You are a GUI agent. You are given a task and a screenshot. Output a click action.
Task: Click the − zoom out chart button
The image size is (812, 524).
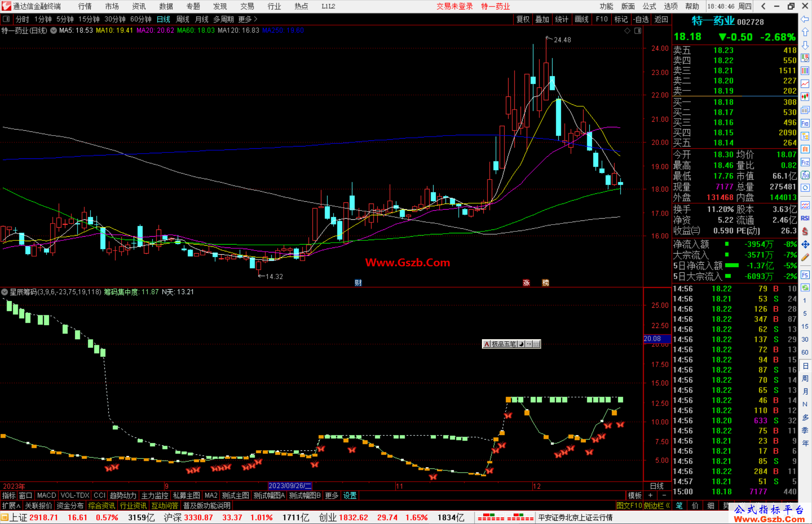coord(664,495)
